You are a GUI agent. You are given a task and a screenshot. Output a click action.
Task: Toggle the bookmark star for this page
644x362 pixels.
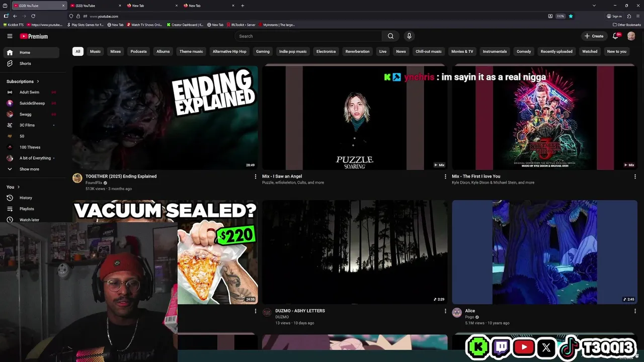(571, 16)
